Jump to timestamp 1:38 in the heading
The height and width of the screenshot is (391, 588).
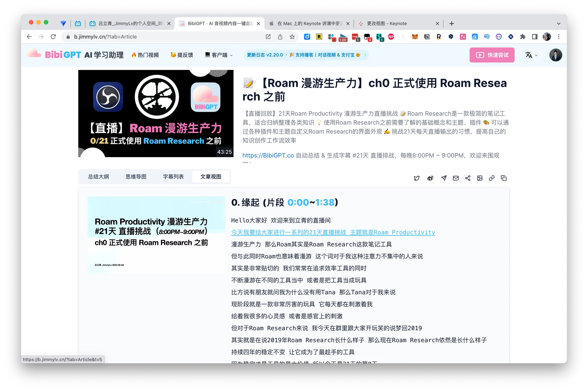pos(325,202)
